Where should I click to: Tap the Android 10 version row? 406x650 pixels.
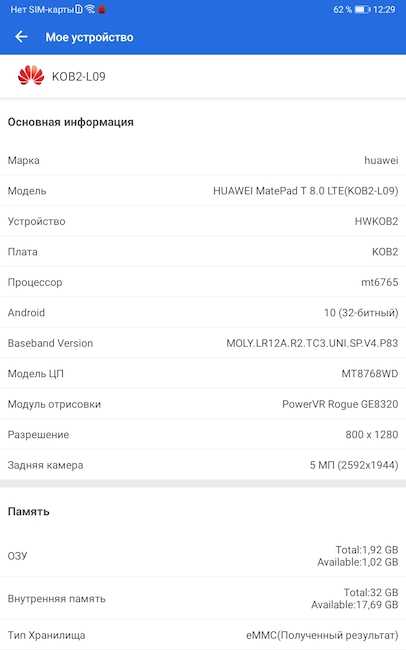203,313
